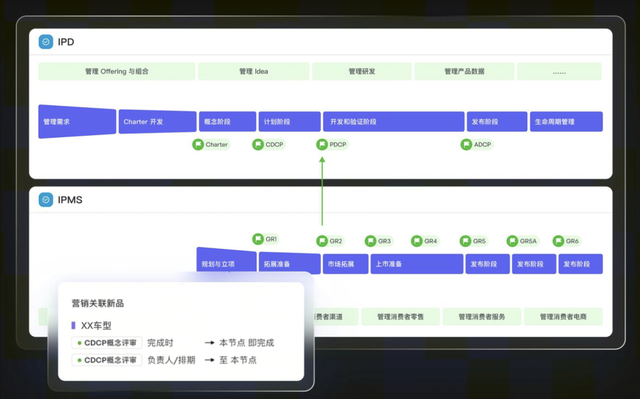Viewport: 640px width, 399px height.
Task: Select the PDCP milestone flag icon
Action: (322, 144)
